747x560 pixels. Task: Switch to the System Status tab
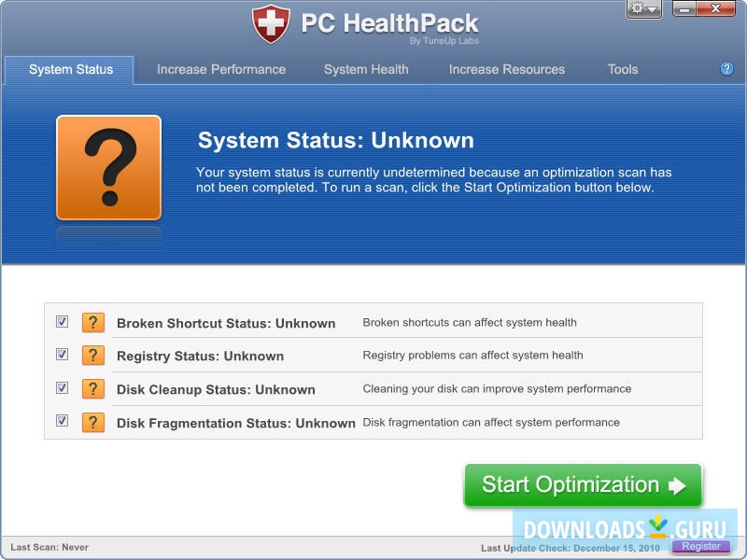point(69,69)
